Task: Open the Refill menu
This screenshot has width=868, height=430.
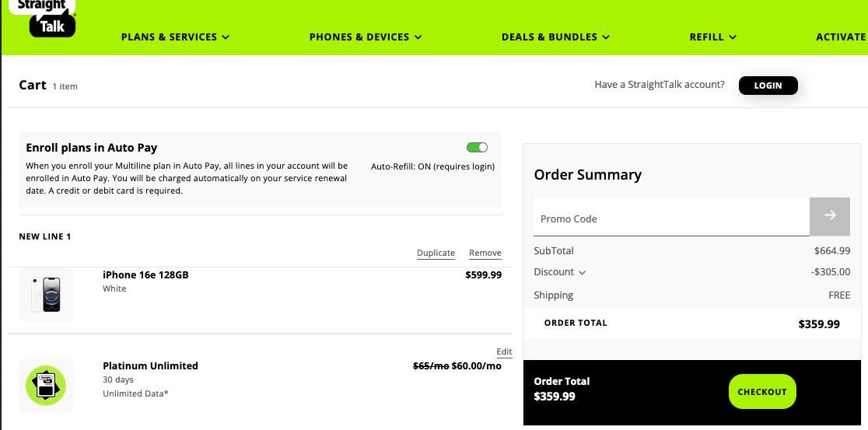Action: tap(712, 37)
